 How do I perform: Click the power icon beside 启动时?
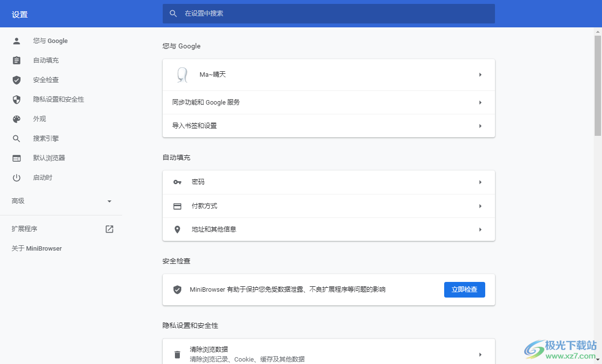pos(17,177)
